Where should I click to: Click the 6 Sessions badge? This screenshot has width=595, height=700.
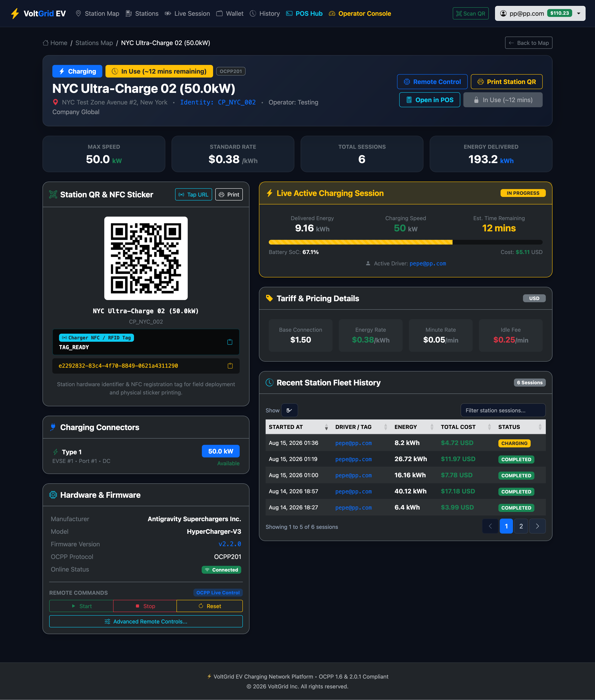tap(529, 383)
